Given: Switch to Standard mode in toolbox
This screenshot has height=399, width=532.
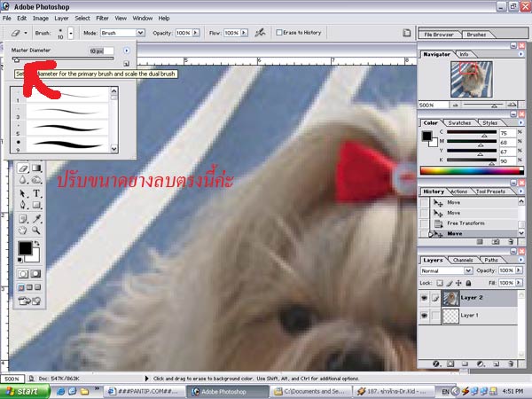Looking at the screenshot, I should point(23,273).
